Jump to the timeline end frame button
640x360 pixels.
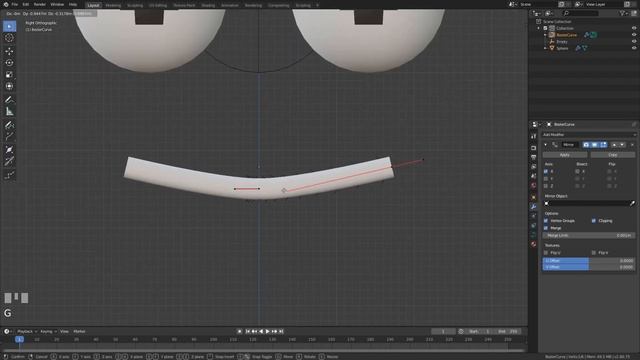[x=281, y=331]
